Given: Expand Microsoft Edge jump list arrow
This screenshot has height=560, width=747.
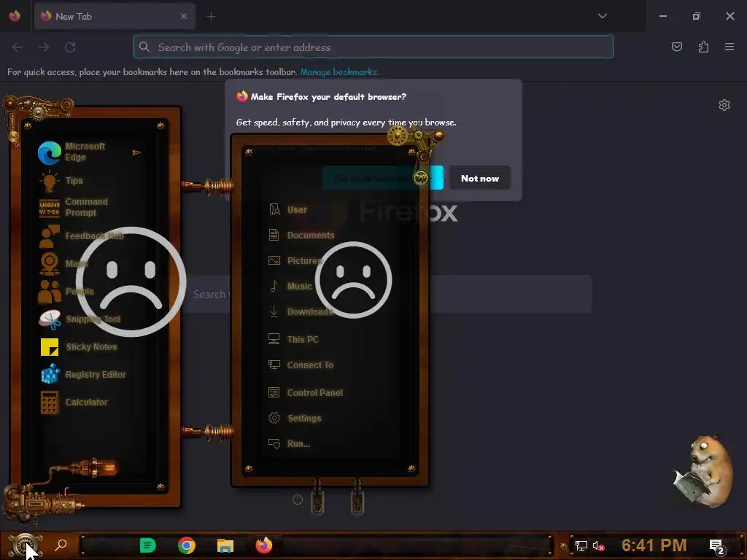Looking at the screenshot, I should [x=136, y=152].
